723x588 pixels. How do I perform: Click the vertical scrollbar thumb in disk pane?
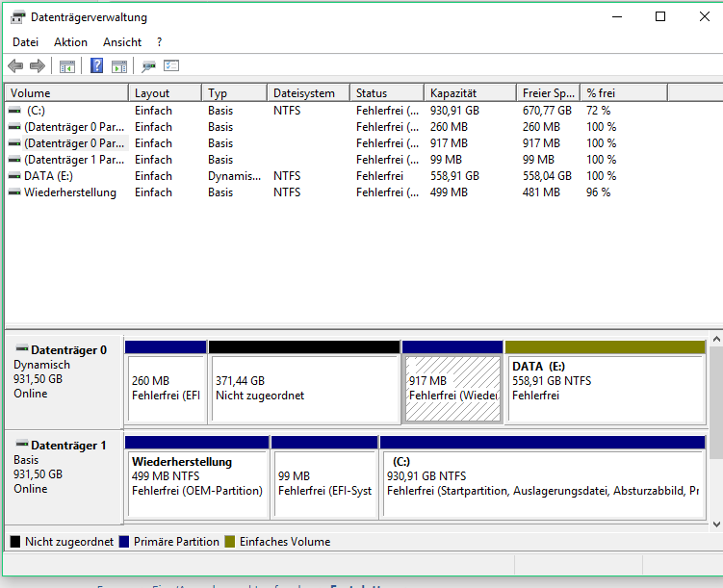point(716,402)
